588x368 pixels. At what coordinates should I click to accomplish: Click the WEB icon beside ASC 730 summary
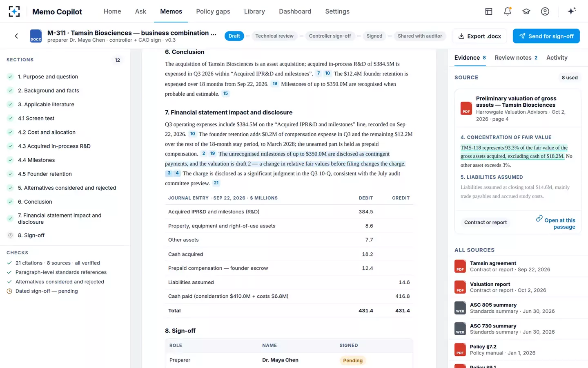pyautogui.click(x=460, y=329)
